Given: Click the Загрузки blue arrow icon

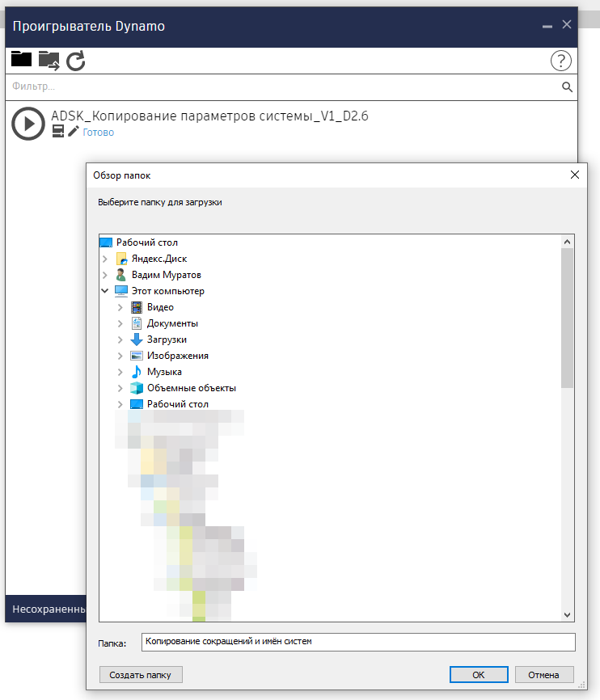Looking at the screenshot, I should point(137,339).
